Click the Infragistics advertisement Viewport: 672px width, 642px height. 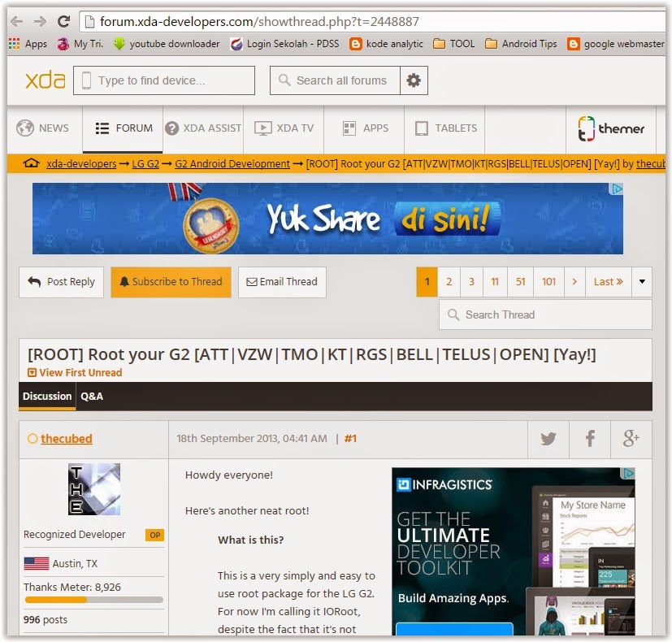514,551
